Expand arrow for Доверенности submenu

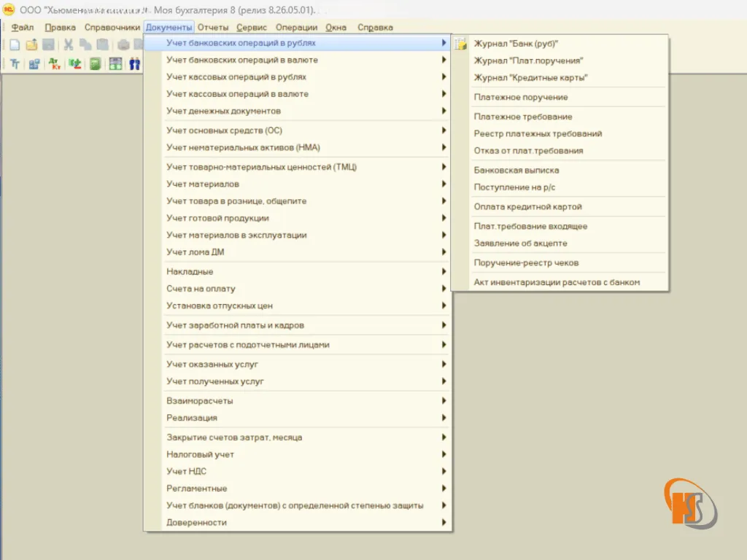444,522
